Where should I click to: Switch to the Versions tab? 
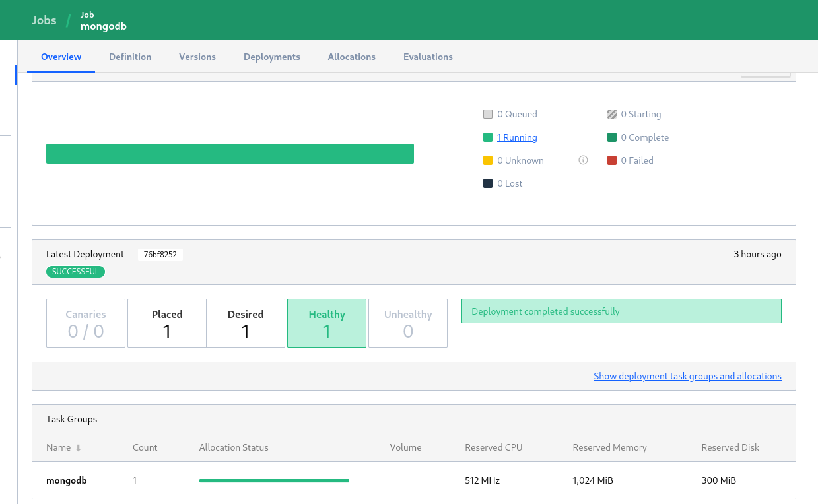click(197, 57)
